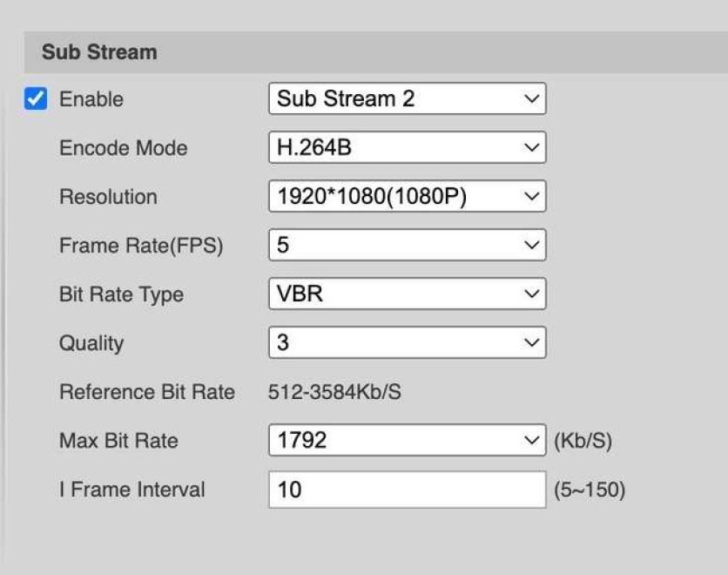
Task: Click the 512-3584Kb/S reference value text
Action: [x=334, y=392]
